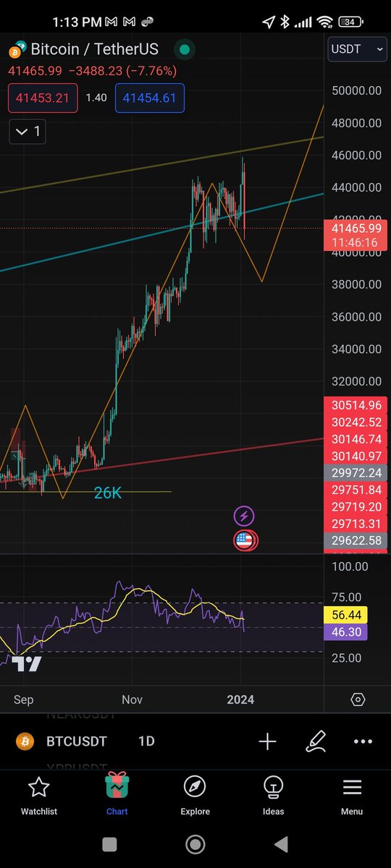This screenshot has width=391, height=868.
Task: Tap the 2024 date label on time axis
Action: (240, 699)
